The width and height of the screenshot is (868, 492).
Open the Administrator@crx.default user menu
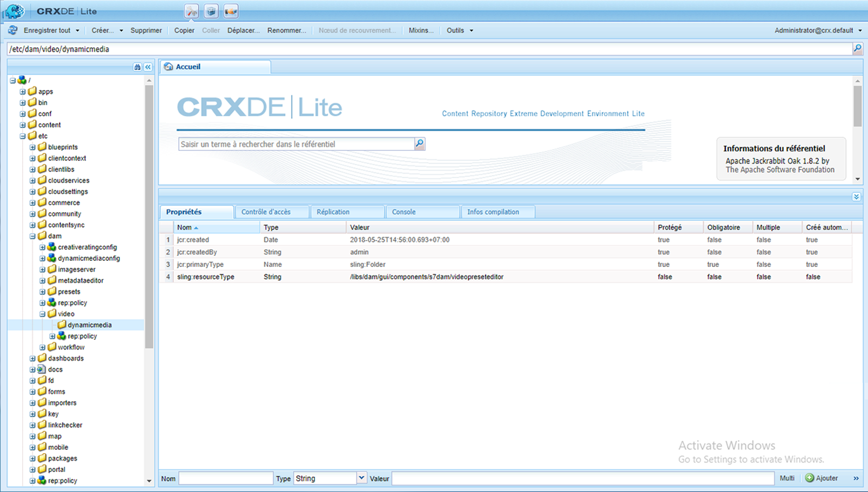click(818, 30)
